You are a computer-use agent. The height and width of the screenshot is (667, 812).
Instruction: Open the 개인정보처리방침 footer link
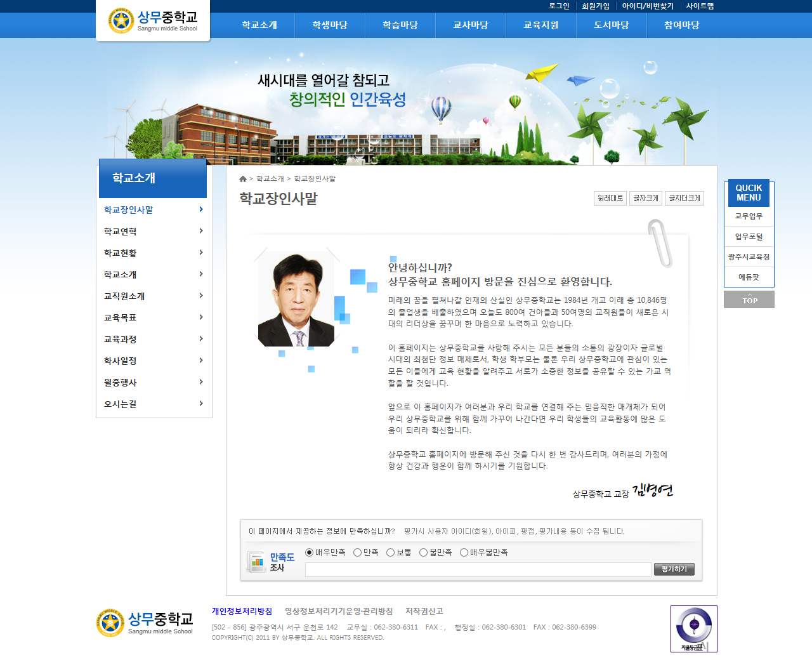[x=242, y=611]
